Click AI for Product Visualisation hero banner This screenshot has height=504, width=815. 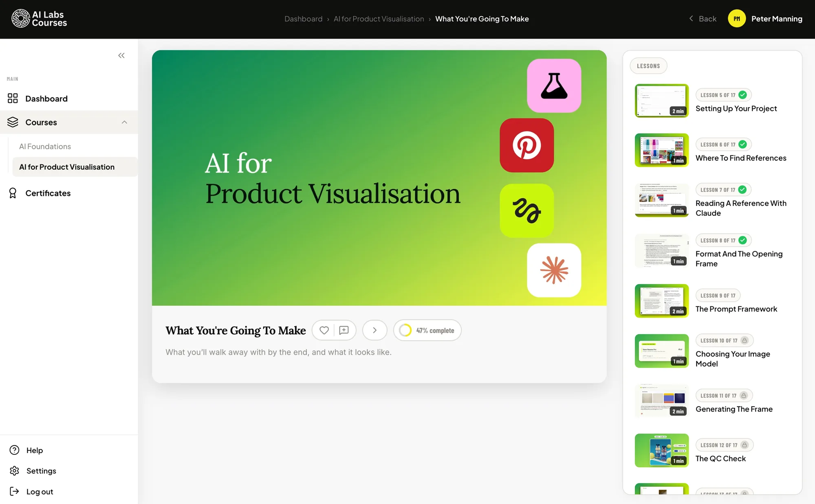[x=379, y=177]
